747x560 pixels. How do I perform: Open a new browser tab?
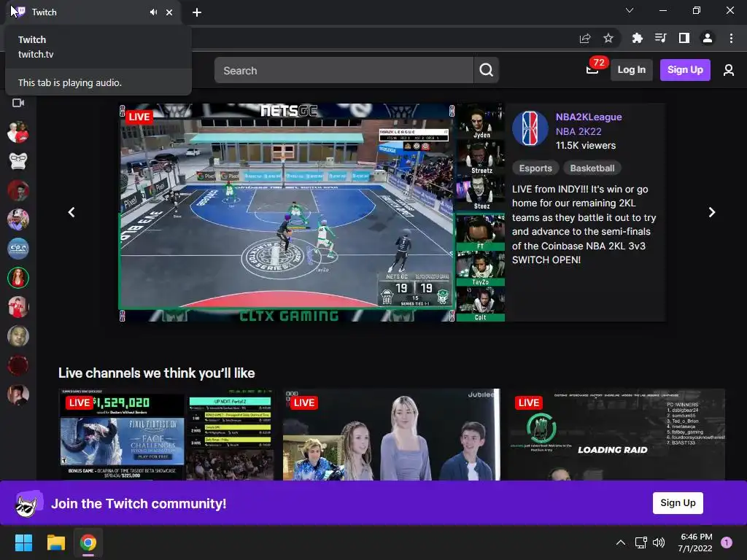pyautogui.click(x=197, y=12)
